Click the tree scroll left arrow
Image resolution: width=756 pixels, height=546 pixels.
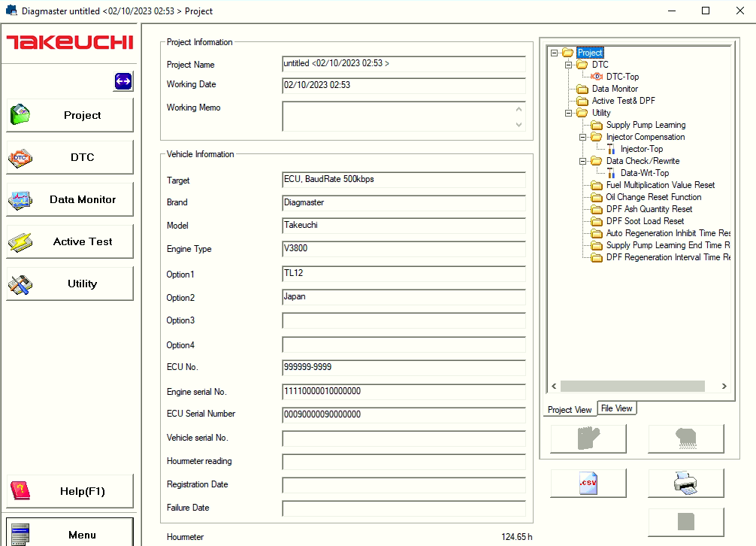tap(554, 386)
